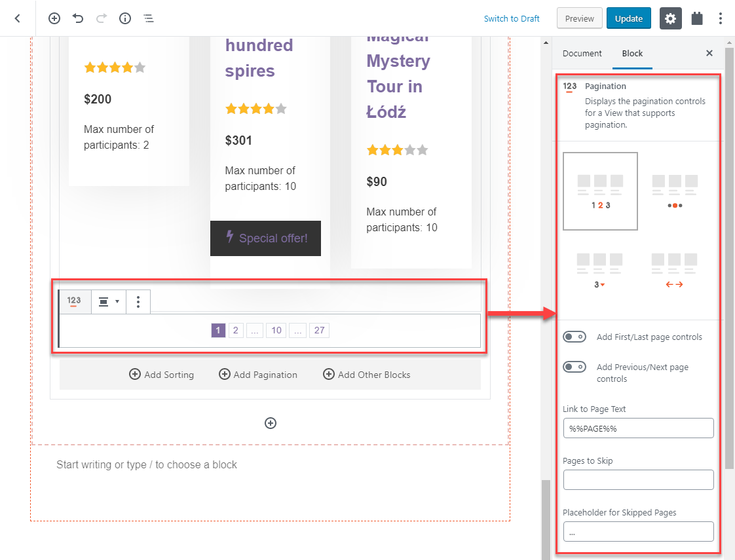The image size is (735, 560).
Task: Toggle the settings gear sidebar
Action: pos(670,18)
